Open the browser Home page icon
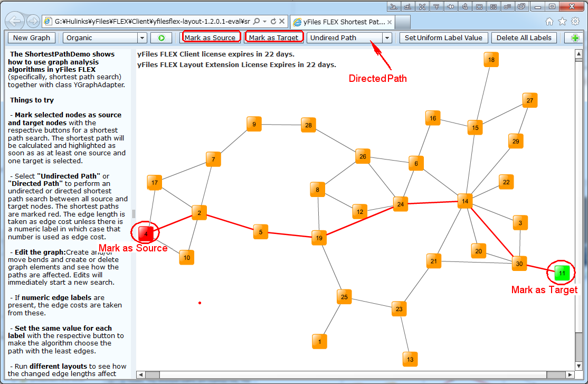 pos(549,22)
